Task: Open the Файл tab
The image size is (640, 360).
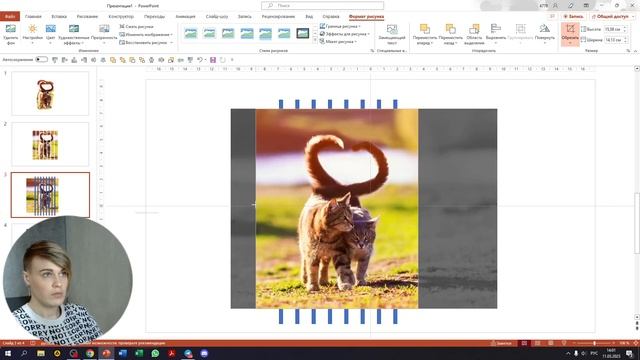Action: (x=10, y=16)
